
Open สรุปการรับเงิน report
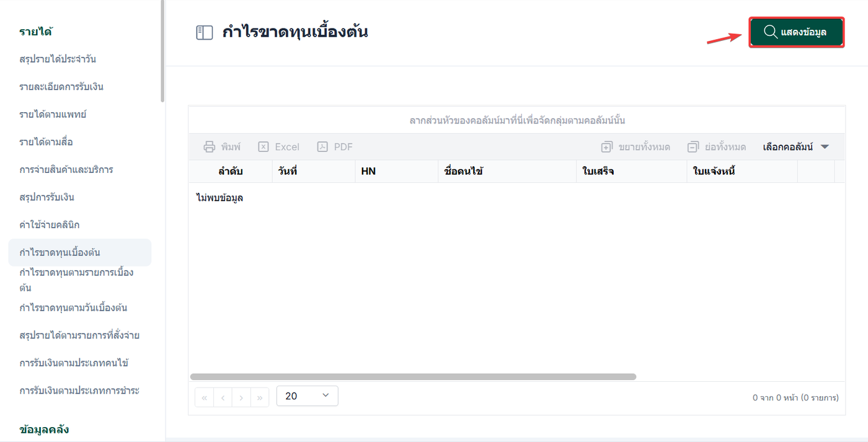47,197
